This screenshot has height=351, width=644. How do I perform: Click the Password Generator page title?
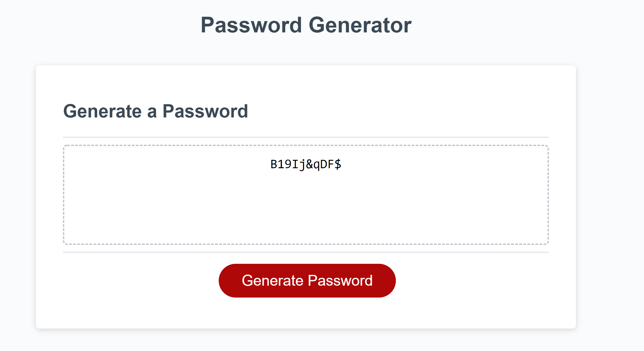[x=307, y=25]
